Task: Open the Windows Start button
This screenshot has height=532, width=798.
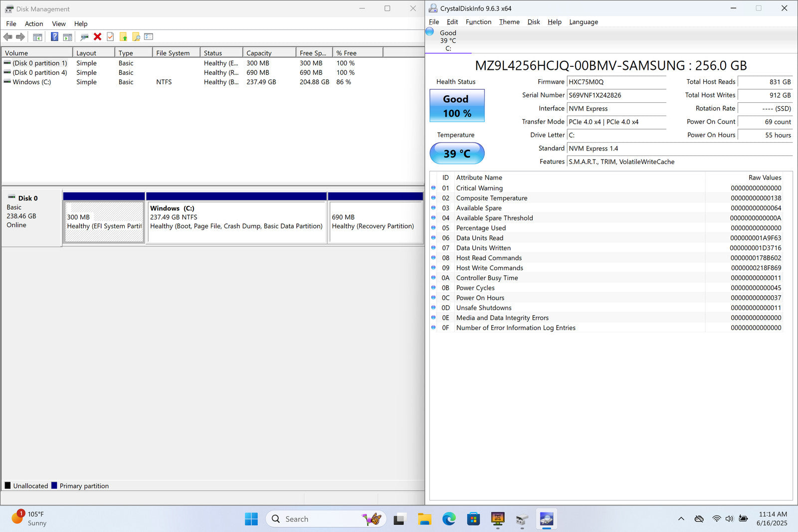Action: (x=251, y=519)
